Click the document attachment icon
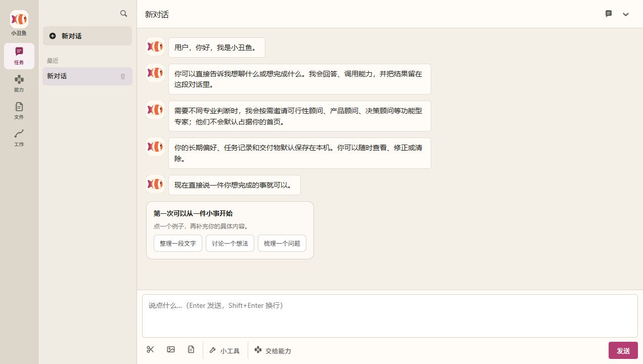 (191, 350)
